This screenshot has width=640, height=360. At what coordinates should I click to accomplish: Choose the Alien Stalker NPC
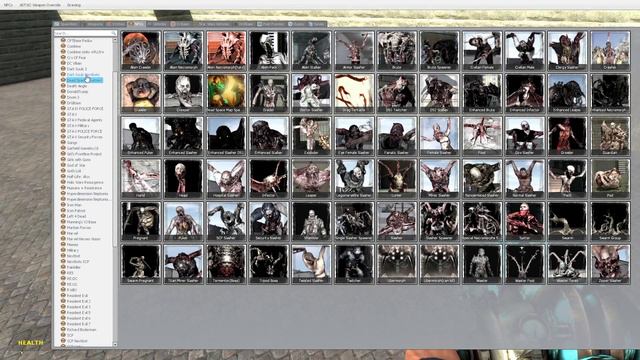pyautogui.click(x=311, y=51)
